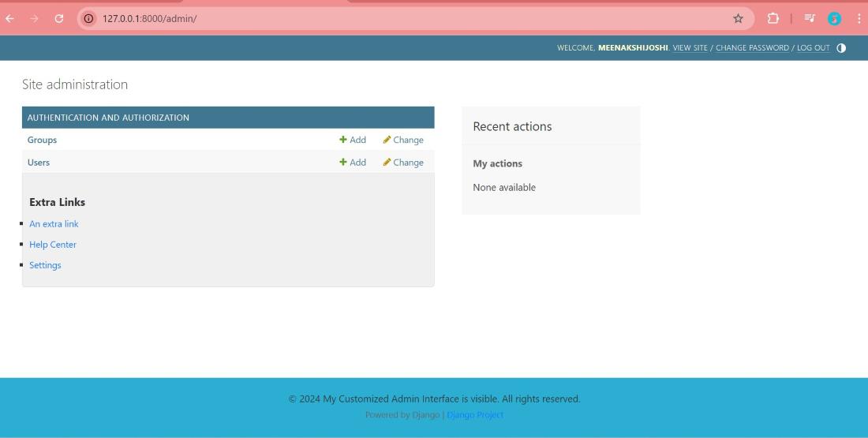Click the Log Out link
Screen dimensions: 868x438
pyautogui.click(x=814, y=48)
